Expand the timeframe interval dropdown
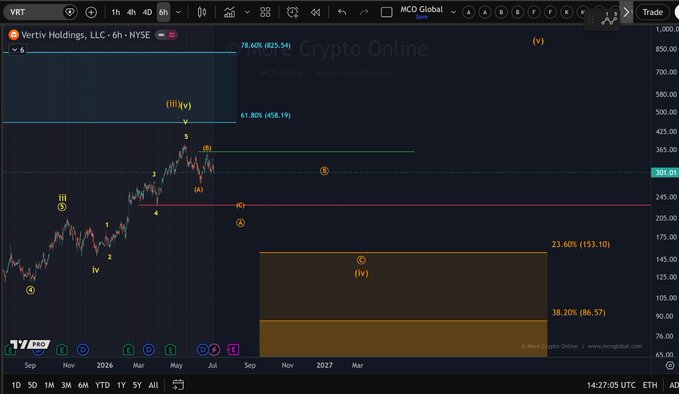679x394 pixels. tap(178, 12)
